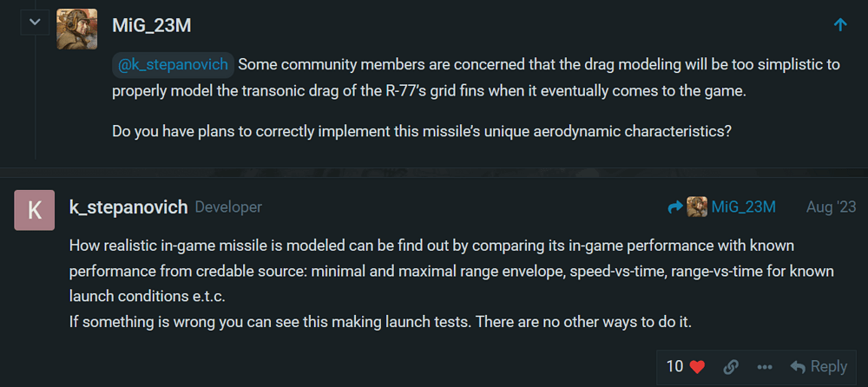Copy post link using chain icon
Image resolution: width=868 pixels, height=387 pixels.
[731, 366]
